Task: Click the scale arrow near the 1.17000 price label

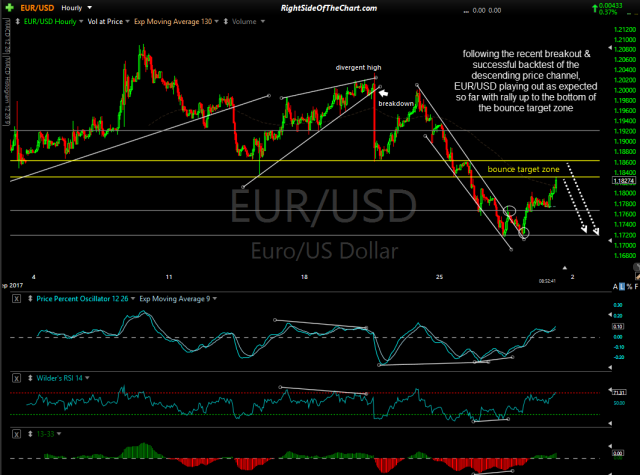Action: 610,241
